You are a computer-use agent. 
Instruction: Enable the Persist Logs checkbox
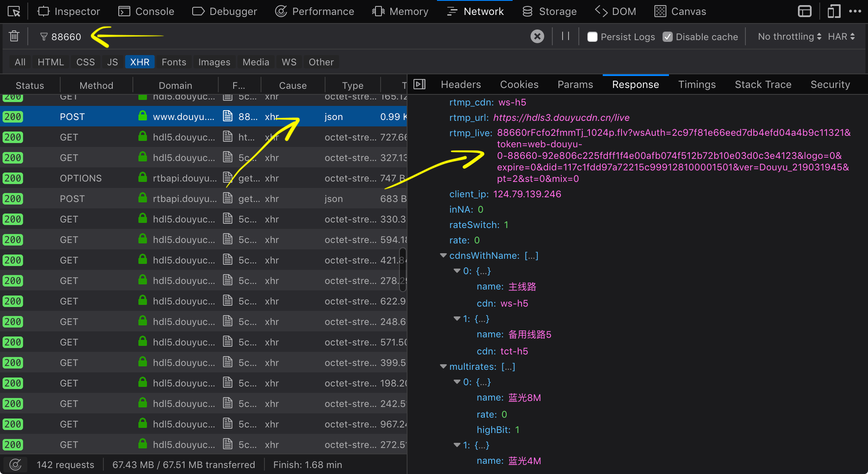[592, 37]
